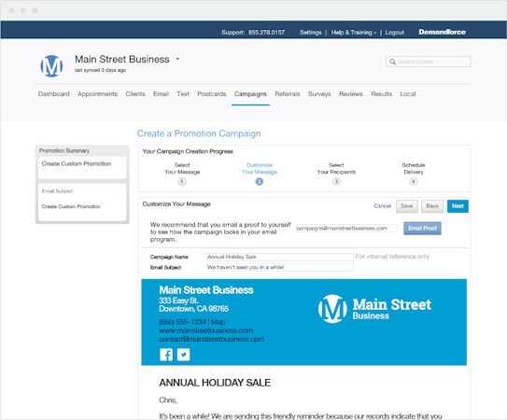This screenshot has height=420, width=507.
Task: Select step 4 Schedule Delivery circle
Action: pos(414,182)
